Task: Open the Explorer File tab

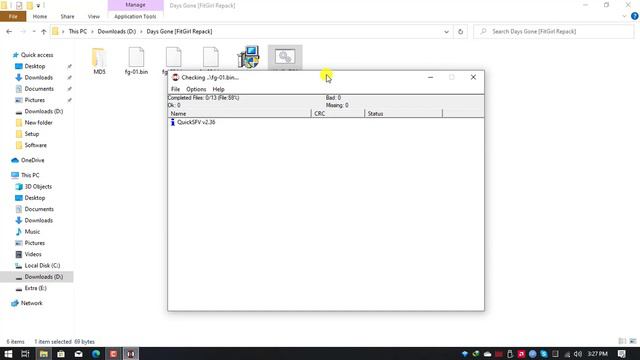Action: 13,16
